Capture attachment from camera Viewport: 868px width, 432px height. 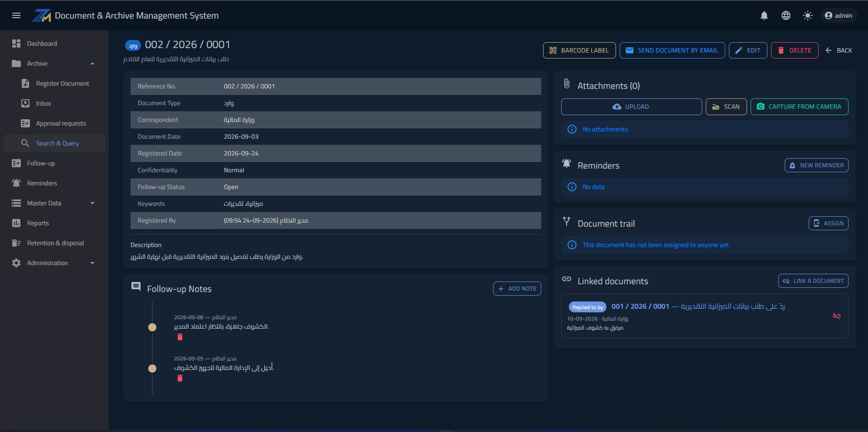pos(800,107)
